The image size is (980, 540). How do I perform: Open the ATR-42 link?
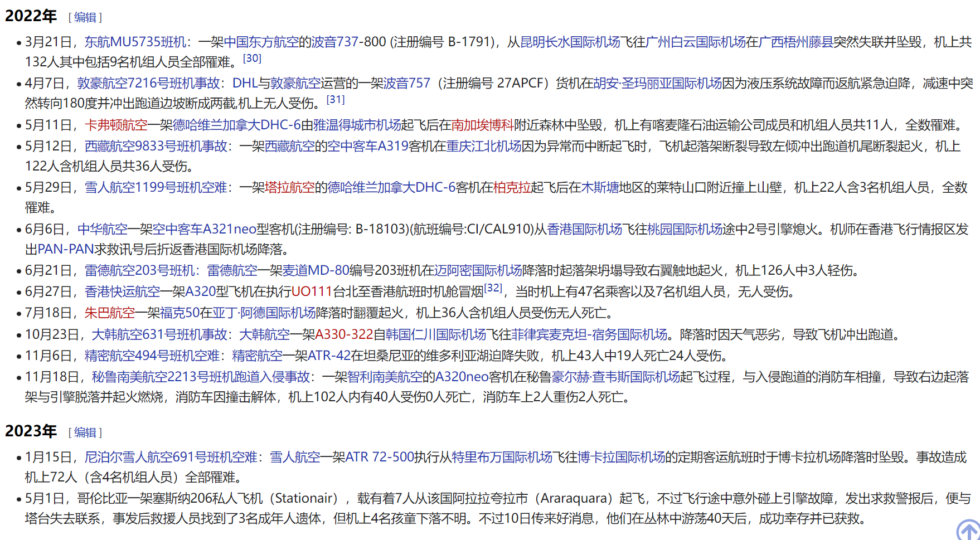tap(329, 356)
